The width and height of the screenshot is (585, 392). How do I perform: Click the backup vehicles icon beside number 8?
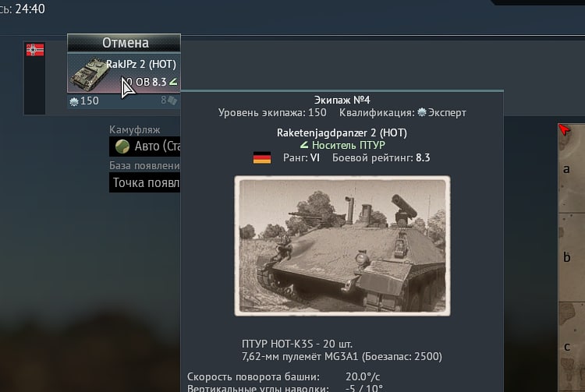tap(172, 101)
